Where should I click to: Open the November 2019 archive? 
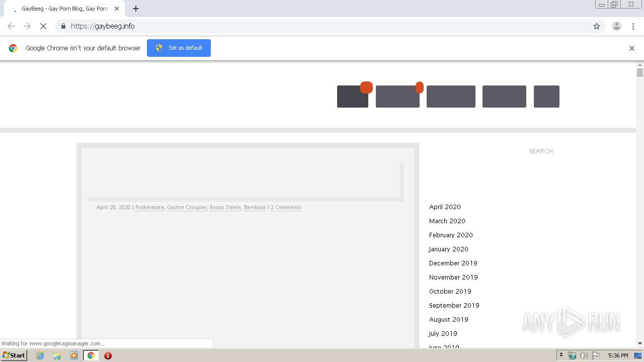pyautogui.click(x=453, y=277)
